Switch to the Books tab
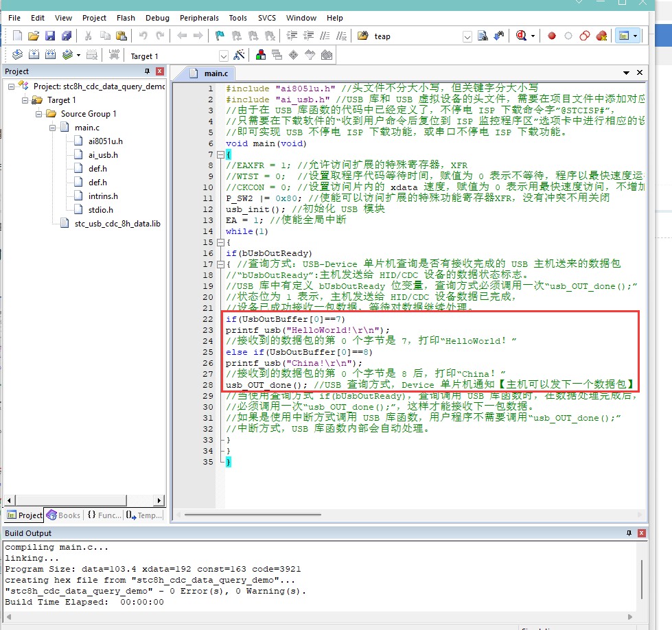This screenshot has width=672, height=630. (64, 515)
